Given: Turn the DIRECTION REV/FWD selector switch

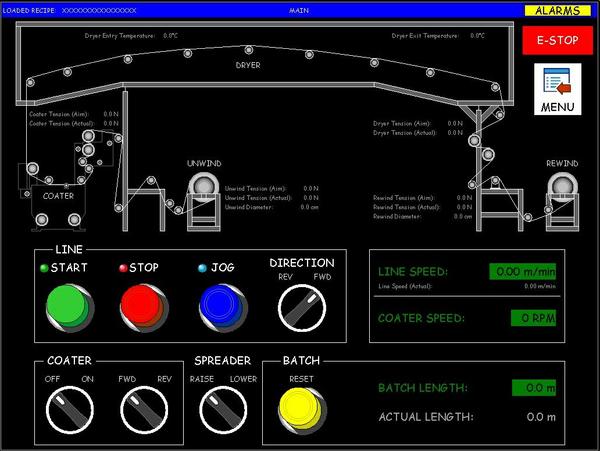Looking at the screenshot, I should (x=302, y=308).
